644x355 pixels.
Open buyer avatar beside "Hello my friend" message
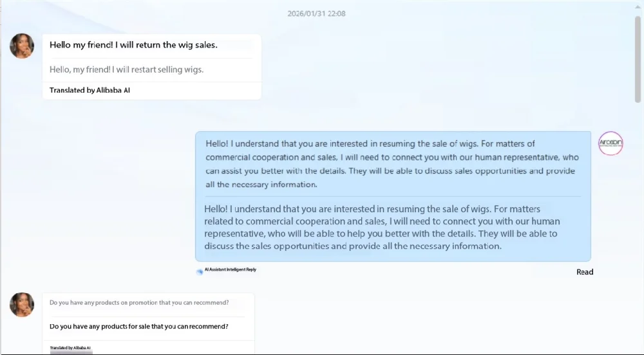click(x=22, y=46)
